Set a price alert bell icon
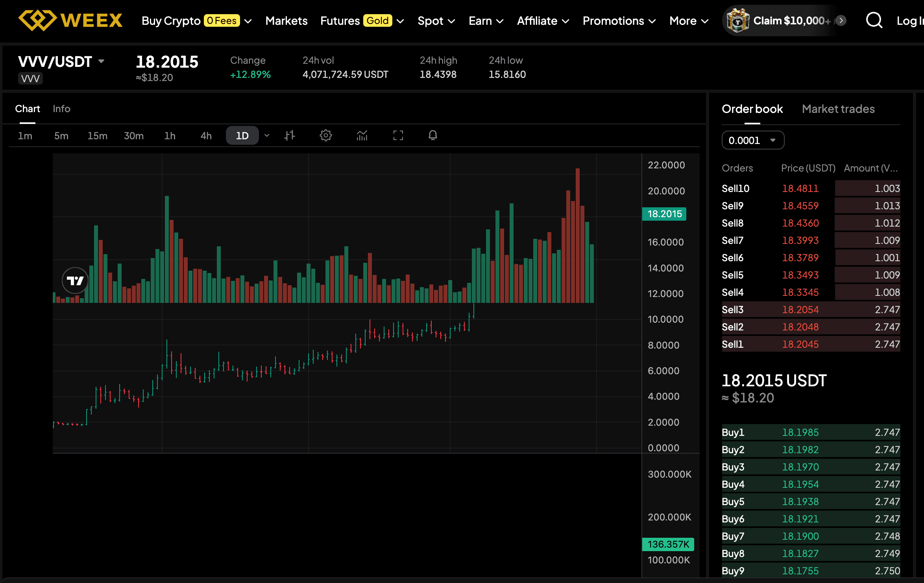The image size is (924, 583). tap(433, 136)
